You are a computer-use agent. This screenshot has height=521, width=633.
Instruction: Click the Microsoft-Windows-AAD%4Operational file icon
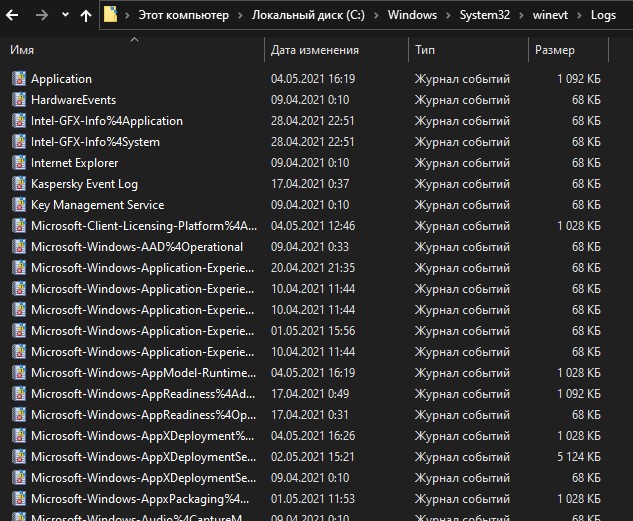[18, 246]
